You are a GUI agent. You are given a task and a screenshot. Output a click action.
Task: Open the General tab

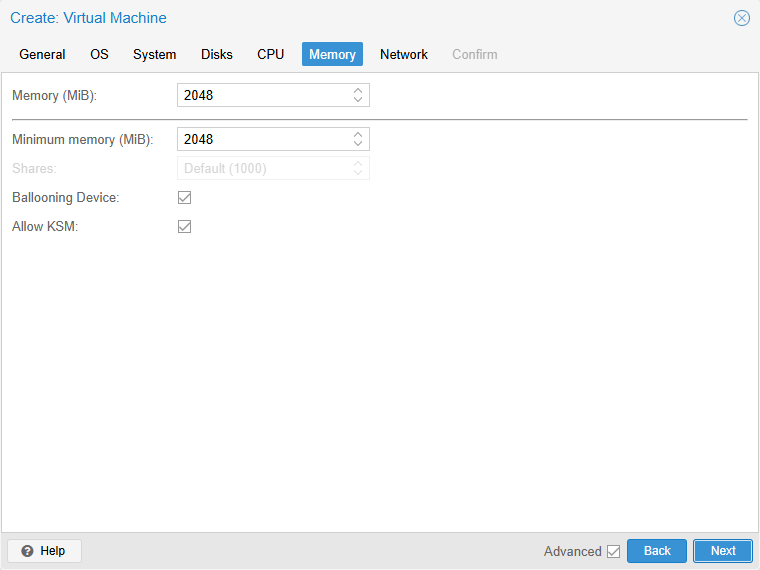point(42,54)
